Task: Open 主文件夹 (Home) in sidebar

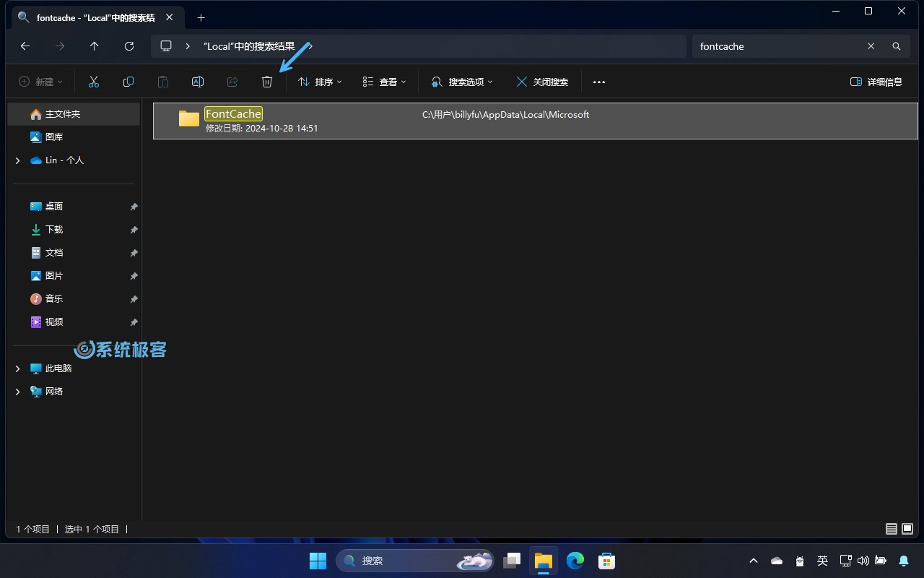Action: coord(74,114)
